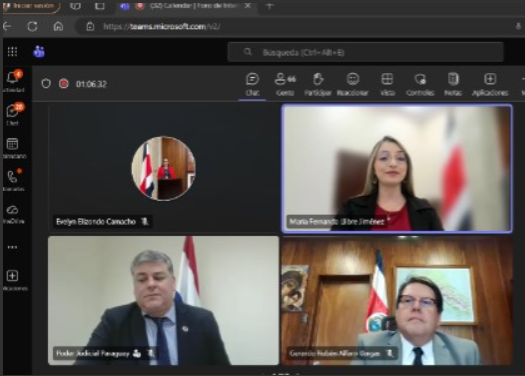Viewport: 525px width, 376px height.
Task: Click the shield privacy icon beside timer
Action: [46, 83]
